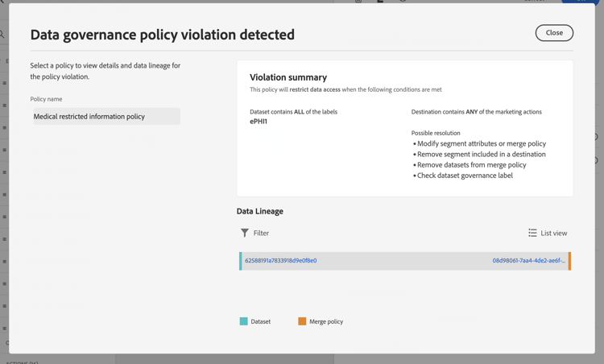604x364 pixels.
Task: Click the Violation summary heading
Action: (x=288, y=77)
